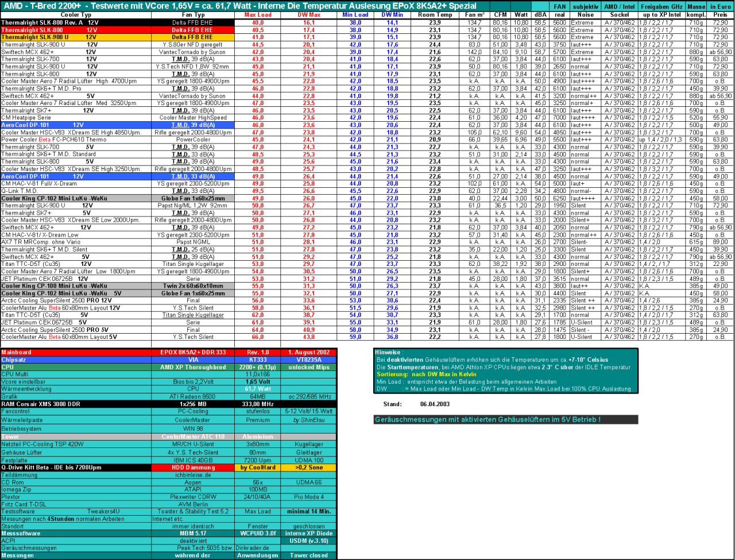Screen dimensions: 735x560
Task: Click the 'PowerCooler' fan cell
Action: tap(192, 140)
